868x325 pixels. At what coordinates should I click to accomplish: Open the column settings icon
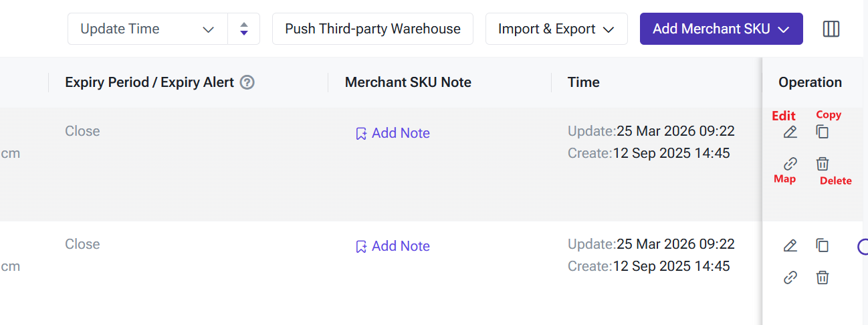(831, 29)
